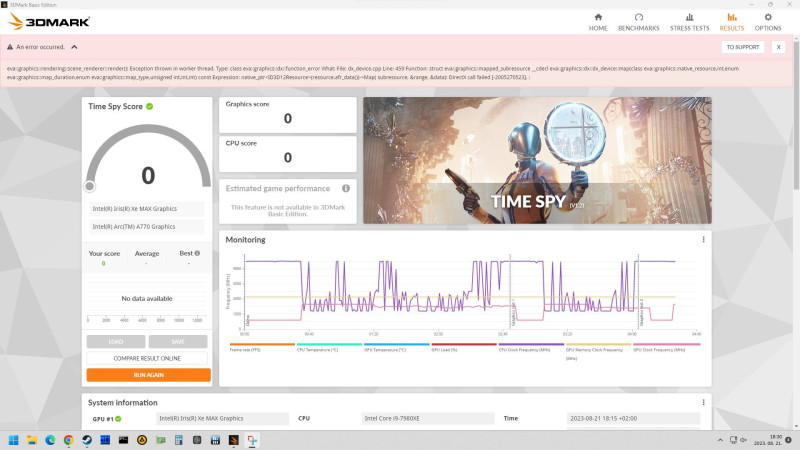Click the Time Spy banner image
Image resolution: width=800 pixels, height=450 pixels.
pyautogui.click(x=537, y=160)
